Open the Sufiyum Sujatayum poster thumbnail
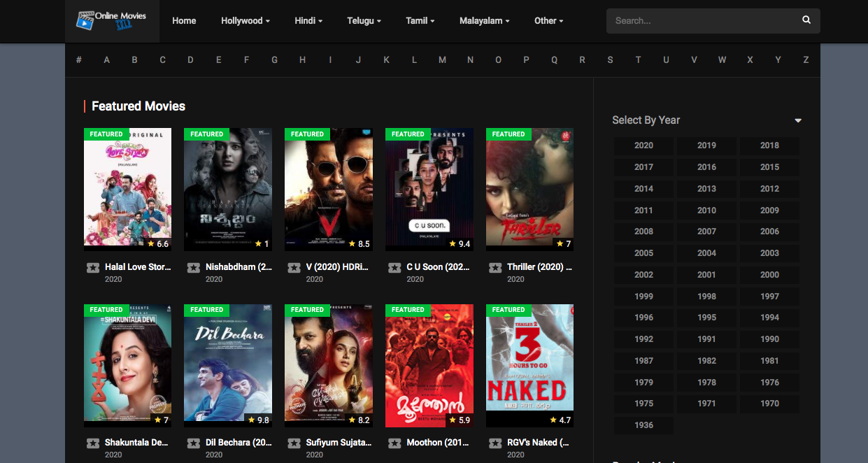Image resolution: width=868 pixels, height=463 pixels. [329, 365]
